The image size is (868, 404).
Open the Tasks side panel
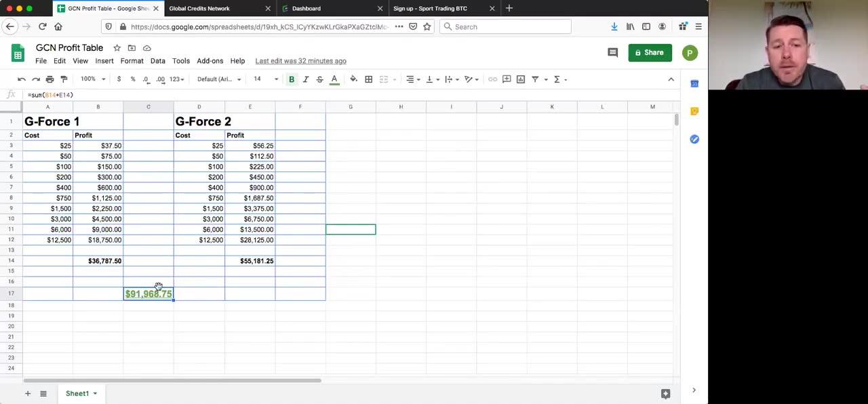point(694,139)
